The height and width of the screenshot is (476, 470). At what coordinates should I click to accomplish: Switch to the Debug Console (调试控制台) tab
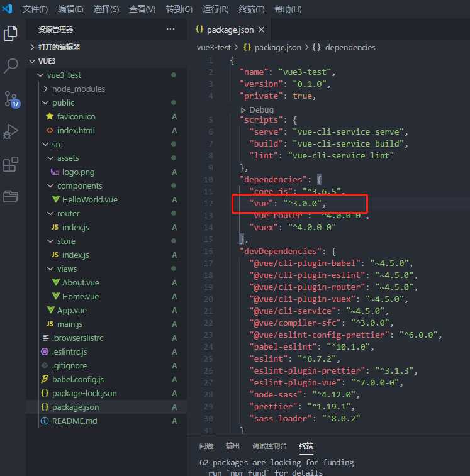269,446
